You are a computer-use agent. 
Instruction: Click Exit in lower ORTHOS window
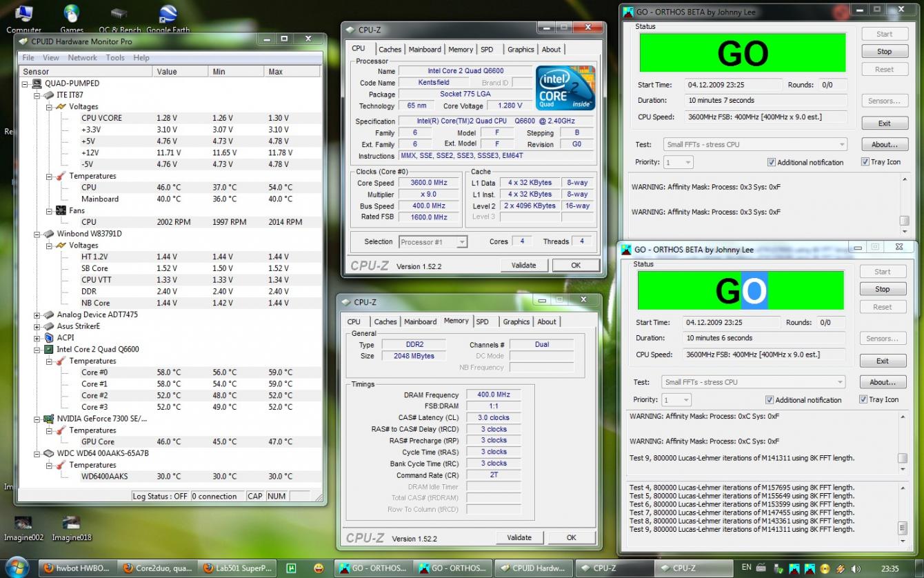coord(882,361)
